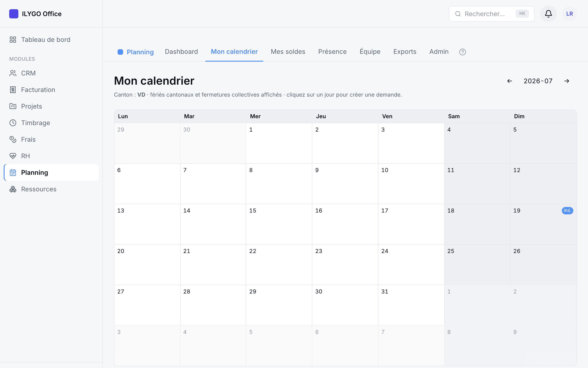Click the Planning header label
The width and height of the screenshot is (588, 368).
click(x=140, y=52)
